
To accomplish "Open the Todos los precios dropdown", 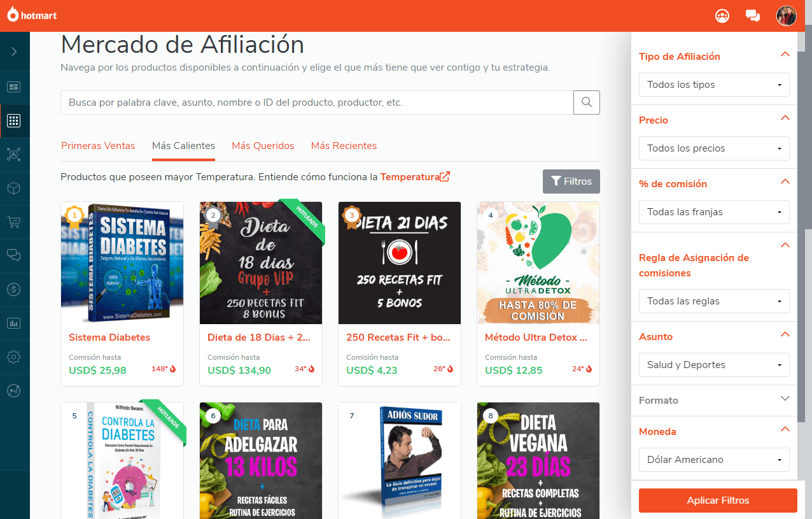I will [x=714, y=148].
